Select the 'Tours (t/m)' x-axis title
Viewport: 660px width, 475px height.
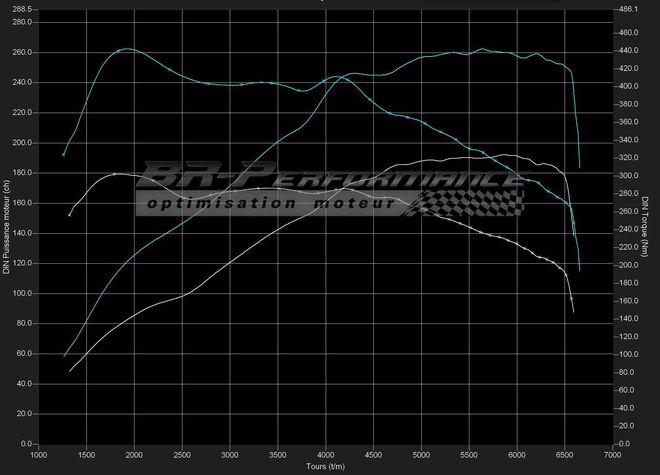(325, 466)
